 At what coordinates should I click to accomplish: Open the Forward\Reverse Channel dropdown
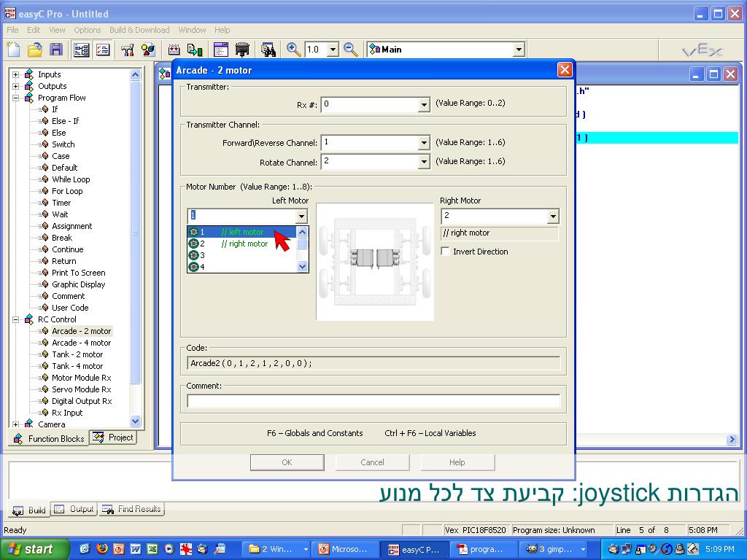pos(424,143)
